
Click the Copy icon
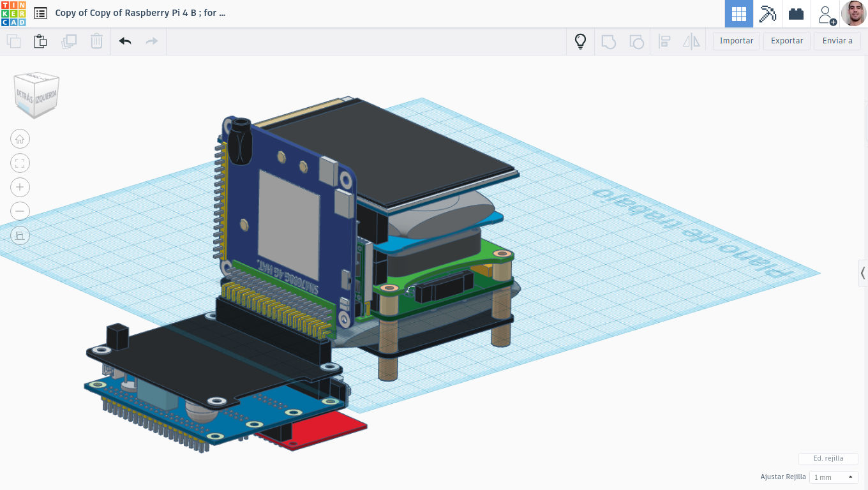click(13, 41)
